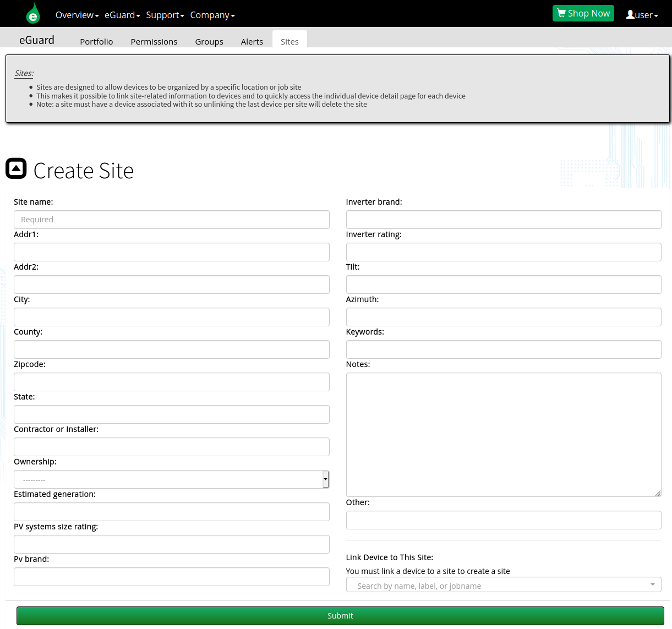
Task: Click the shopping cart icon in Shop Now
Action: tap(561, 13)
